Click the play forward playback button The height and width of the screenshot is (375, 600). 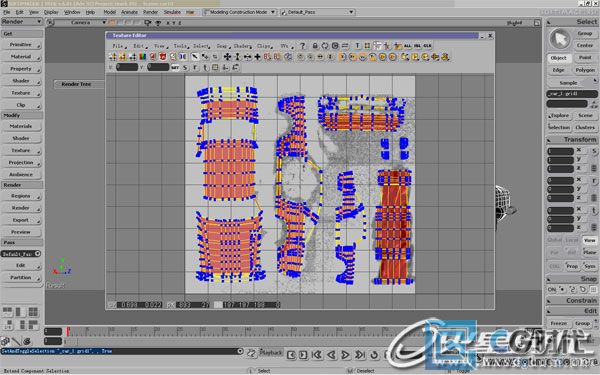(x=345, y=355)
